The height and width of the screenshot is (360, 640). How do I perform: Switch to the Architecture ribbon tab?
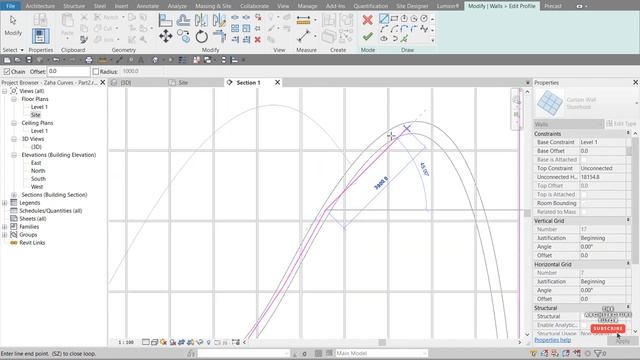pos(40,6)
